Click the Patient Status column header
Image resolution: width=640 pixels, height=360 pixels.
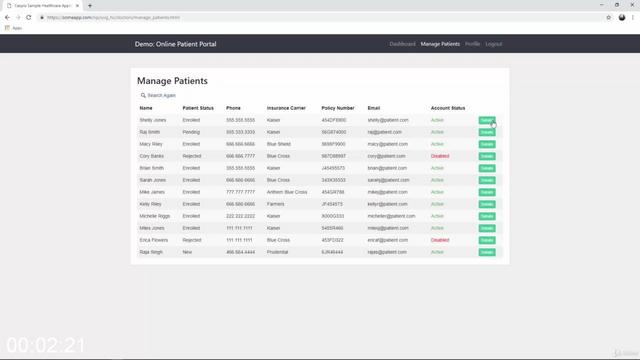coord(198,108)
